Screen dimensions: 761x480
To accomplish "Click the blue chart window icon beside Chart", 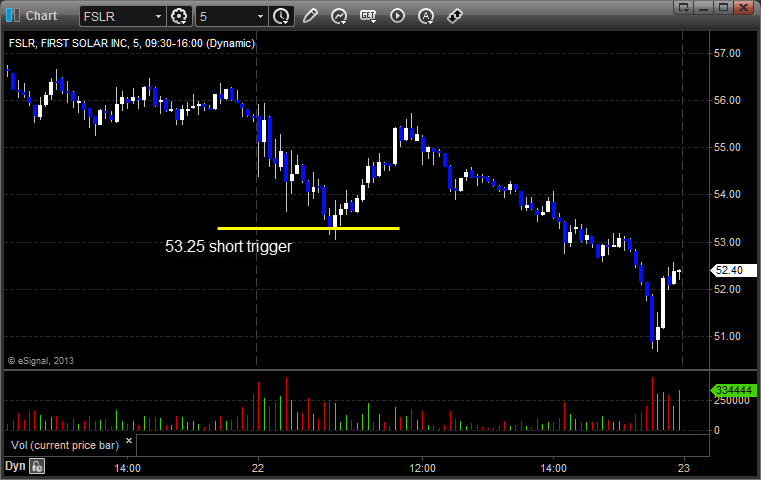I will (x=13, y=16).
